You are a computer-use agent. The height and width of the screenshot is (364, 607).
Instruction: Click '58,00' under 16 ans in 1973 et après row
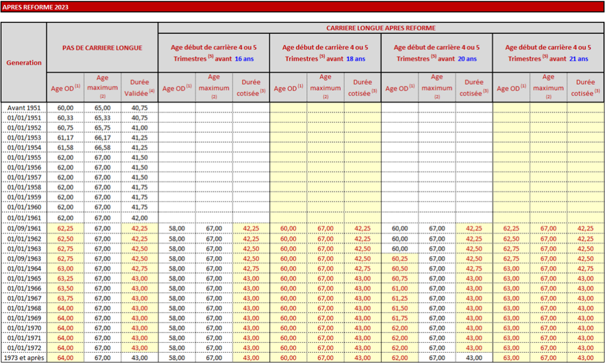coord(177,358)
